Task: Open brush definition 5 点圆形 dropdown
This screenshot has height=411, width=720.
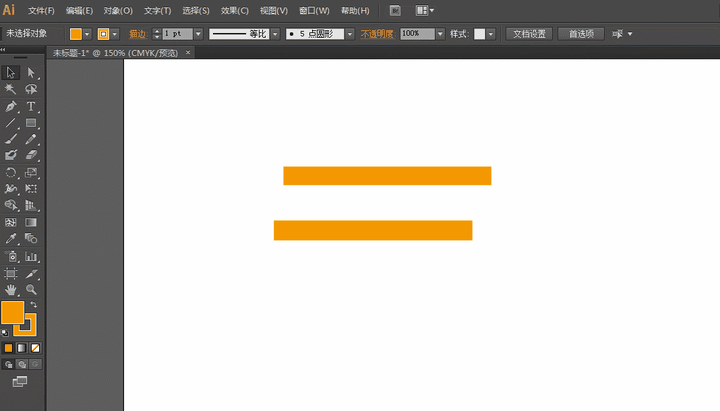Action: tap(350, 34)
